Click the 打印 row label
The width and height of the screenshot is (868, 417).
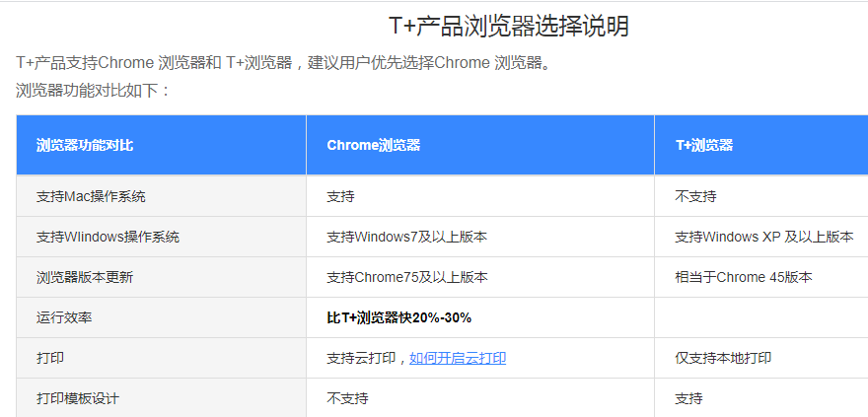[x=50, y=358]
